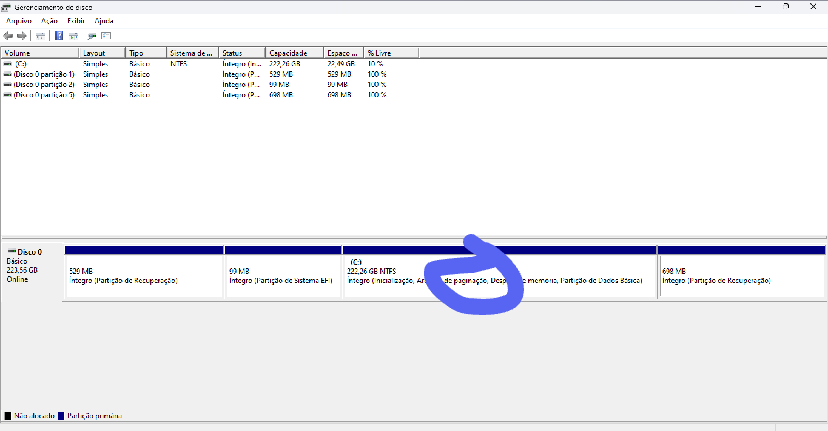
Task: Click the 99 MB capacity cell of partição 2
Action: [279, 85]
